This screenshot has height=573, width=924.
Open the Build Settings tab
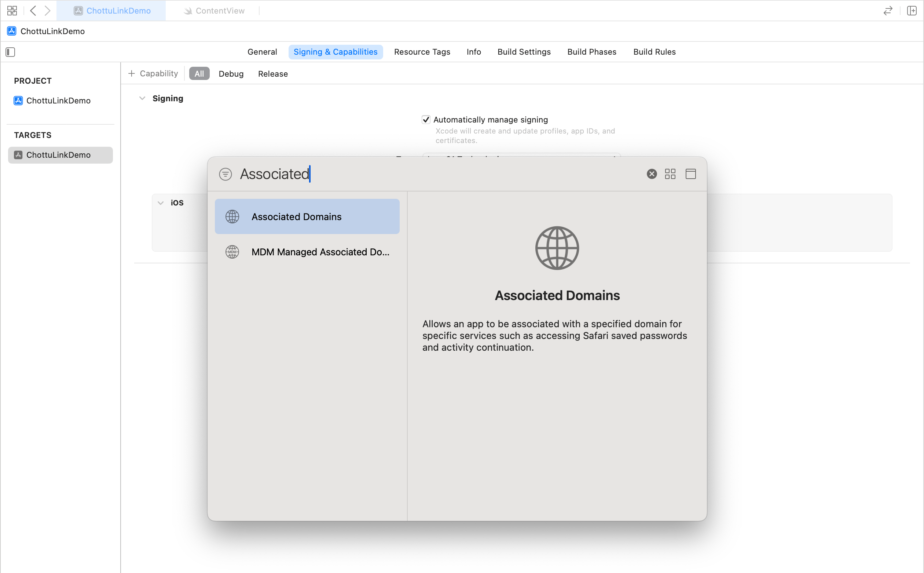coord(524,52)
